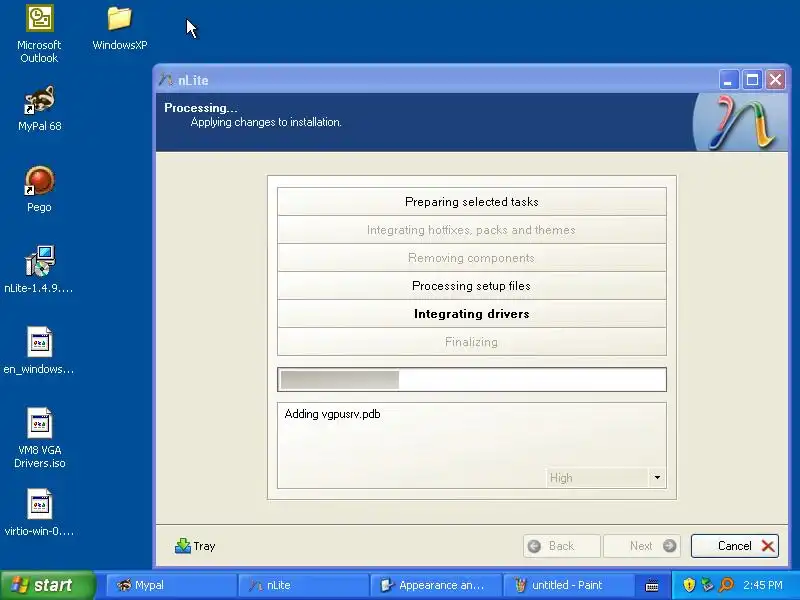Click the Next button in nLite

[642, 546]
